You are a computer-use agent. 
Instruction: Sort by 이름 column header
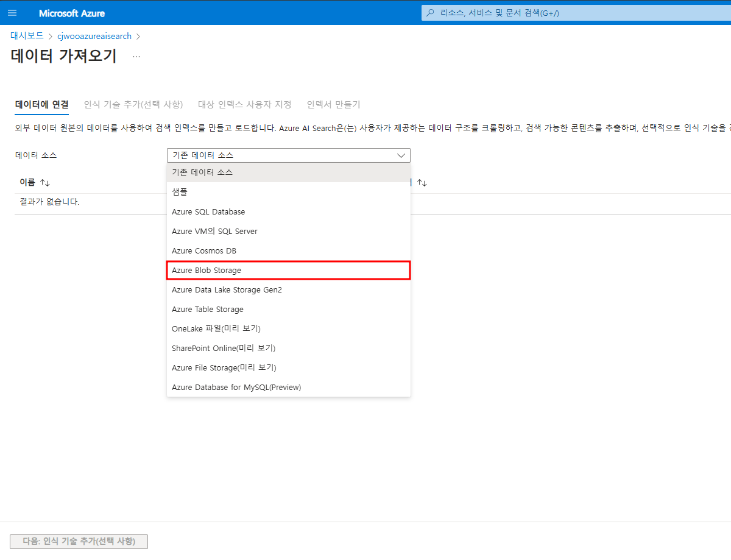click(x=35, y=182)
